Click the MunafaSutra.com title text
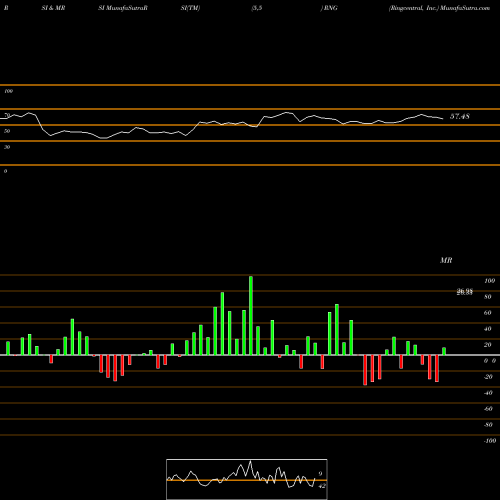Image resolution: width=500 pixels, height=500 pixels. (x=465, y=8)
